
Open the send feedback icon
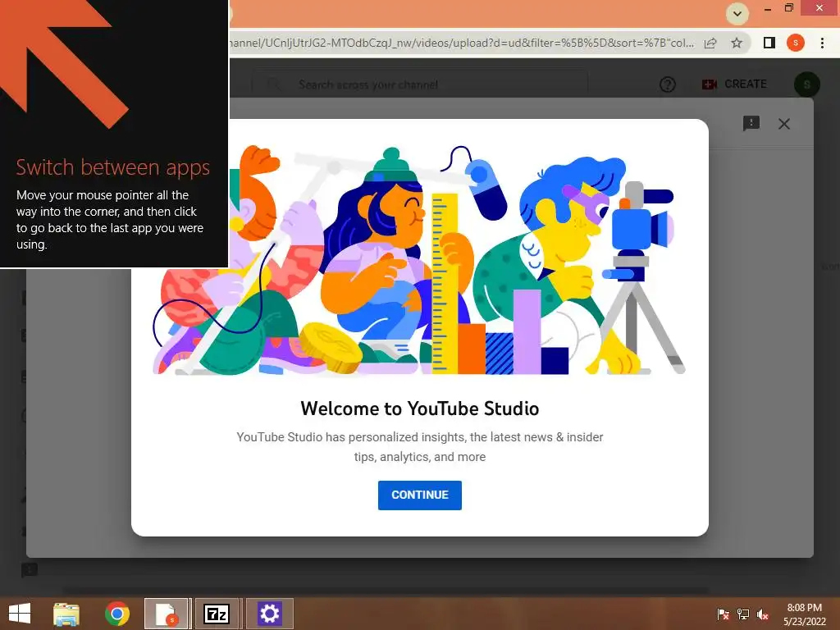coord(751,123)
